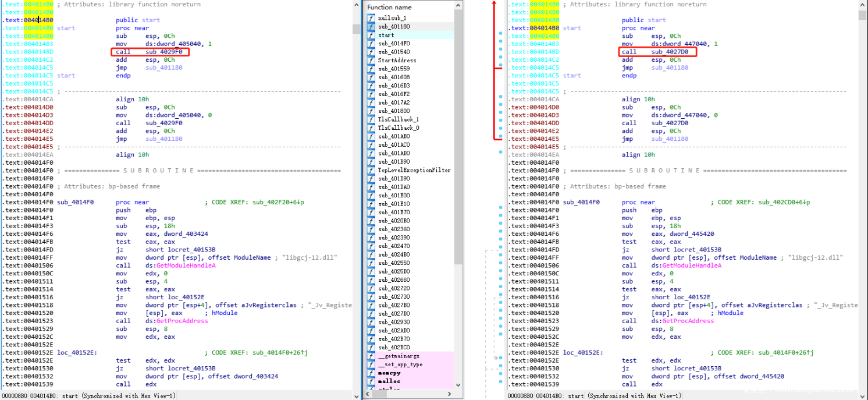The height and width of the screenshot is (400, 868).
Task: Click the icon beside __getmainargs import
Action: (x=371, y=356)
